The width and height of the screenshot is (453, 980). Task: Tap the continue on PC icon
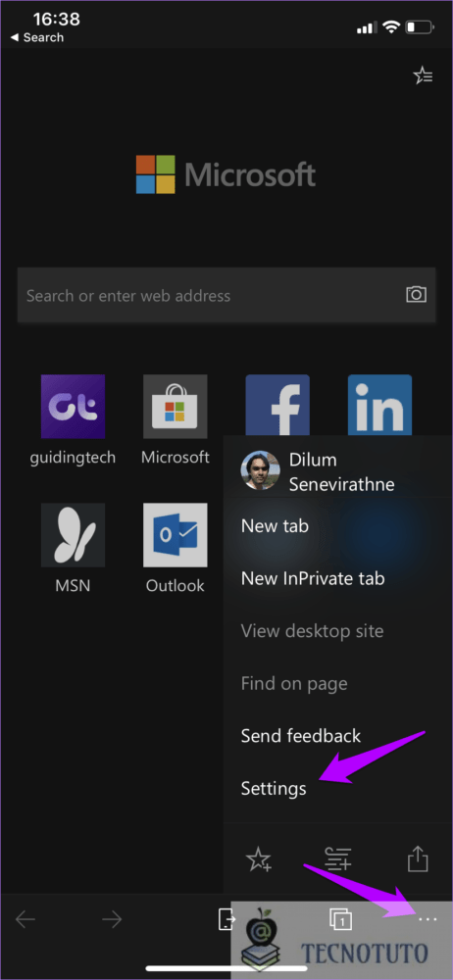pos(226,919)
